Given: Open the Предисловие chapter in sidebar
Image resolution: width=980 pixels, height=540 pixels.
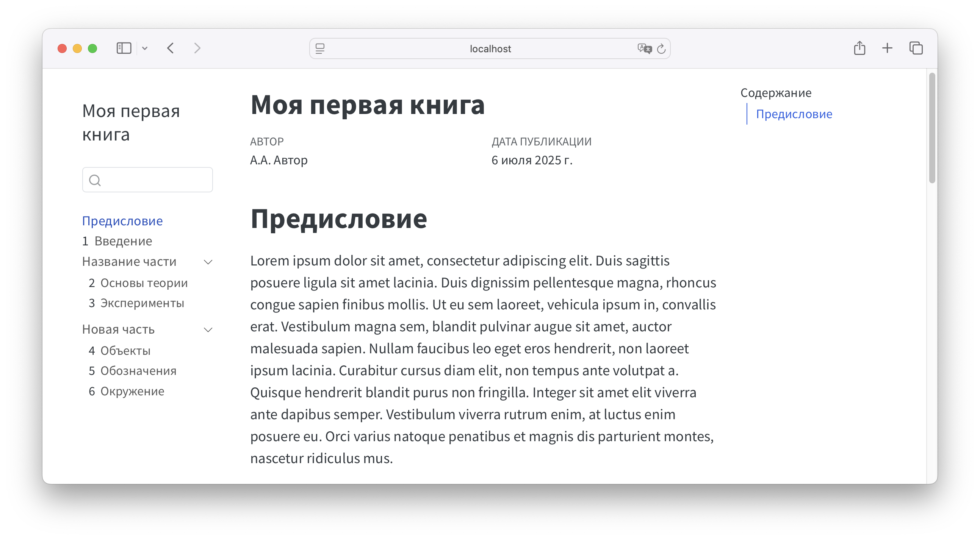Looking at the screenshot, I should click(122, 221).
